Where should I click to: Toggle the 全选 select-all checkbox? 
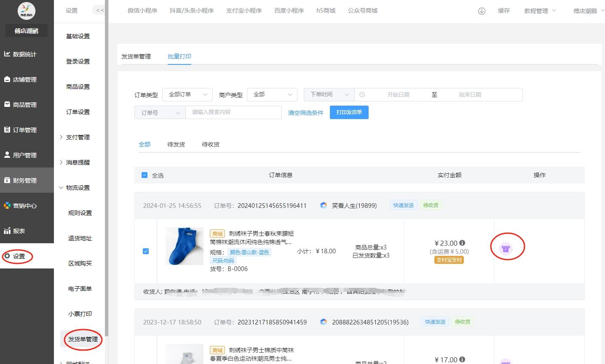145,175
